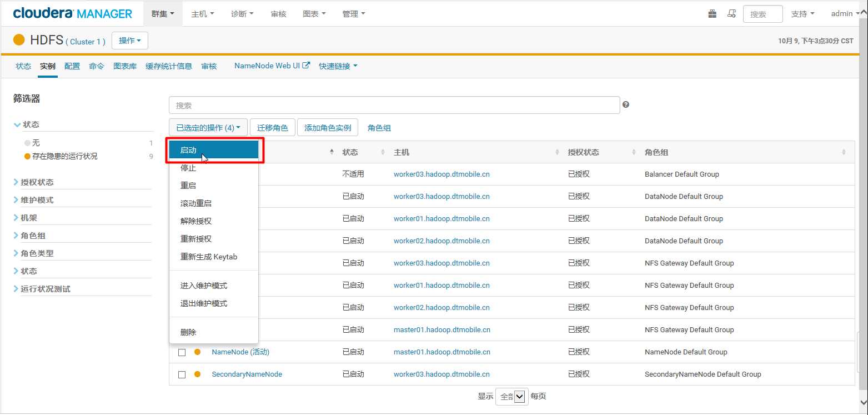Collapse the 状态 filter section

pos(27,124)
